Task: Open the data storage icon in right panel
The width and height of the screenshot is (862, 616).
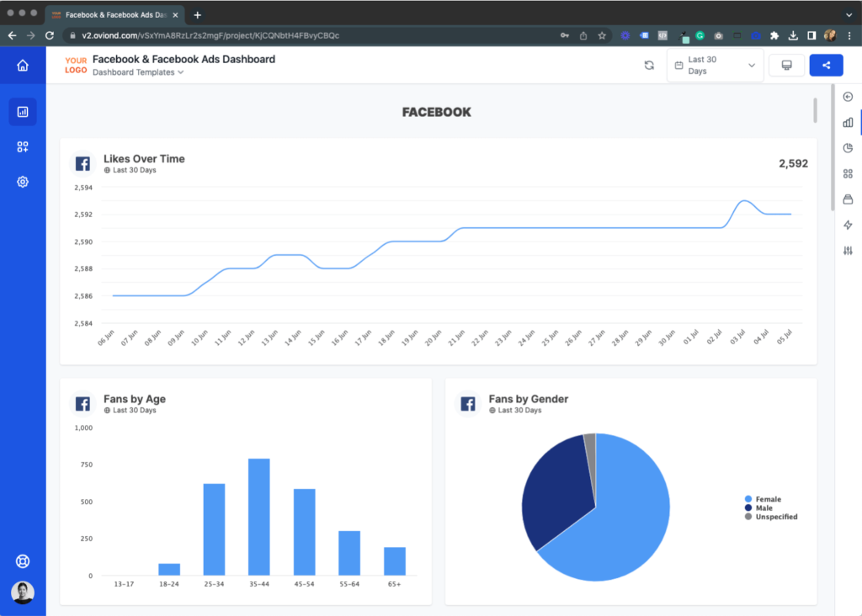Action: coord(849,199)
